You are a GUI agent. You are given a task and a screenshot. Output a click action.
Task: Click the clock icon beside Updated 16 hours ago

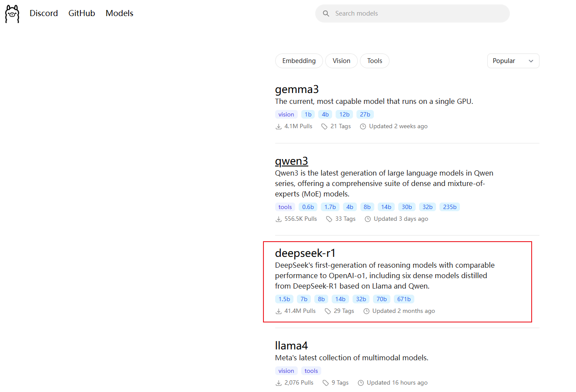tap(361, 383)
